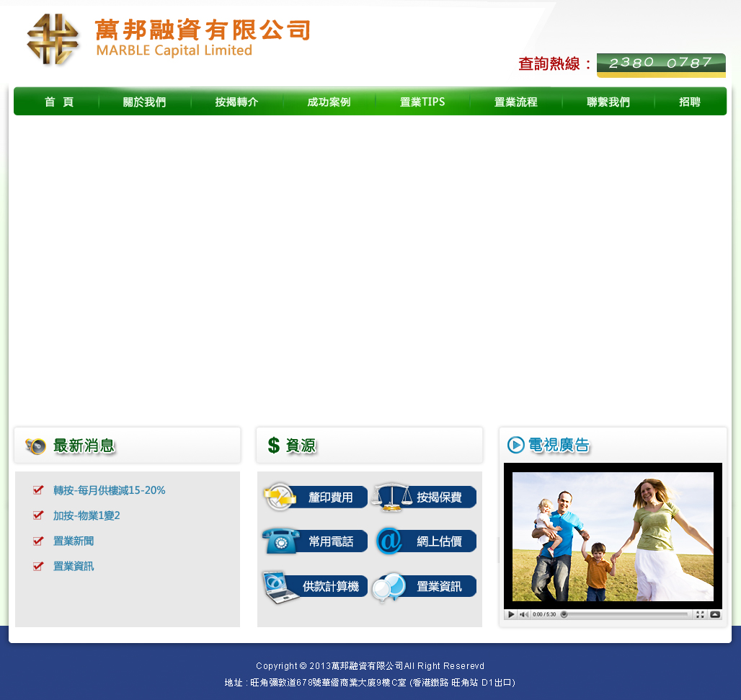Toggle fullscreen on the video player
Viewport: 741px width, 700px height.
tap(700, 615)
